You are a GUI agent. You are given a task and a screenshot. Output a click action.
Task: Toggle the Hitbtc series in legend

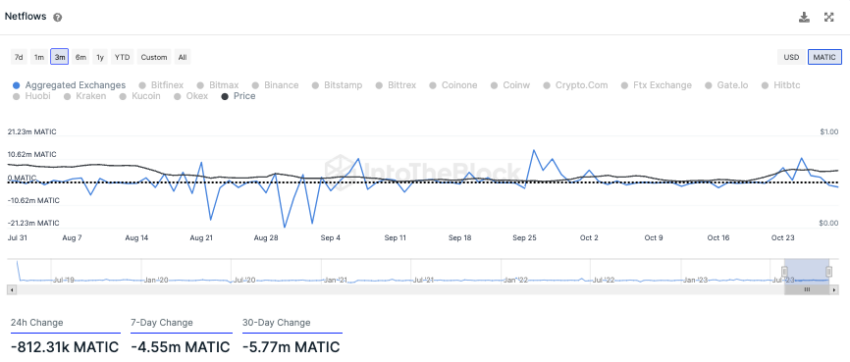click(x=781, y=85)
